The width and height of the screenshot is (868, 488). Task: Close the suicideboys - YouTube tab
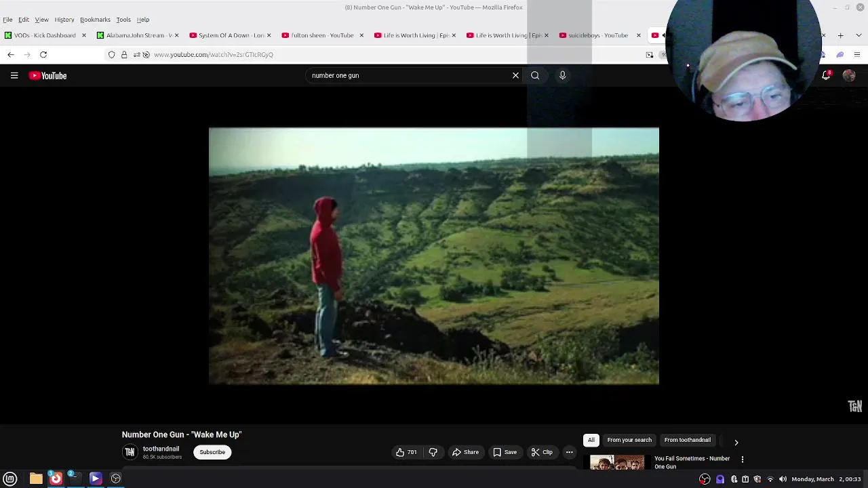click(638, 35)
